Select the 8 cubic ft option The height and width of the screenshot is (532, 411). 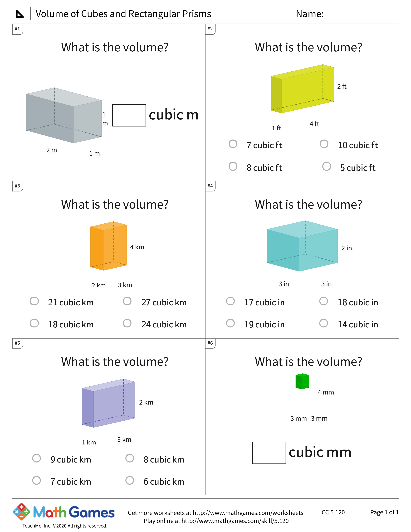pos(233,167)
